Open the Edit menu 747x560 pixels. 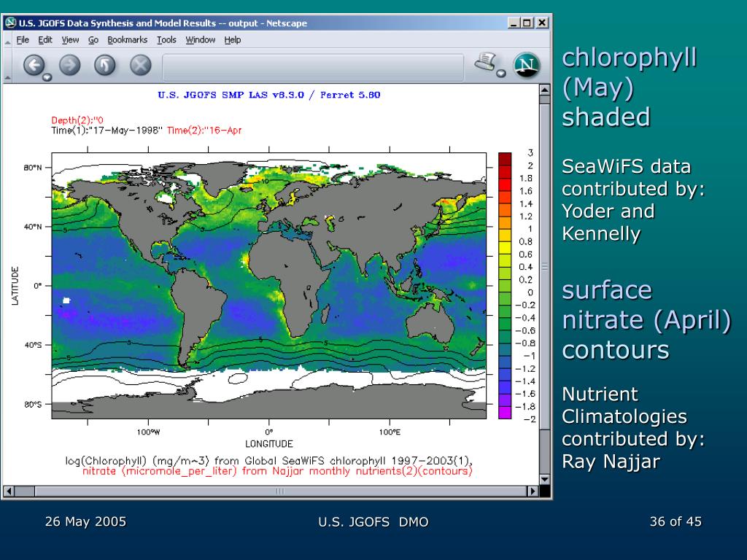45,40
